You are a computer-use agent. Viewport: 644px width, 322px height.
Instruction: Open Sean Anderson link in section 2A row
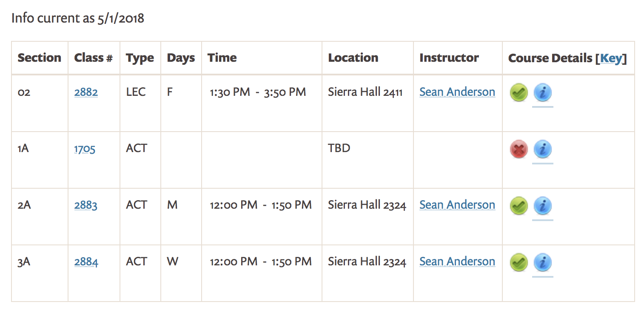[457, 205]
